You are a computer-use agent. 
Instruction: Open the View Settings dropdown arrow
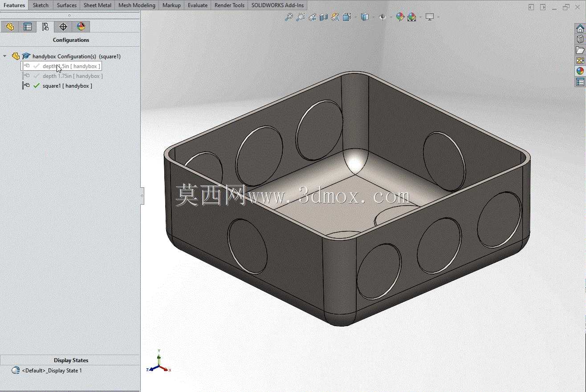[x=438, y=17]
